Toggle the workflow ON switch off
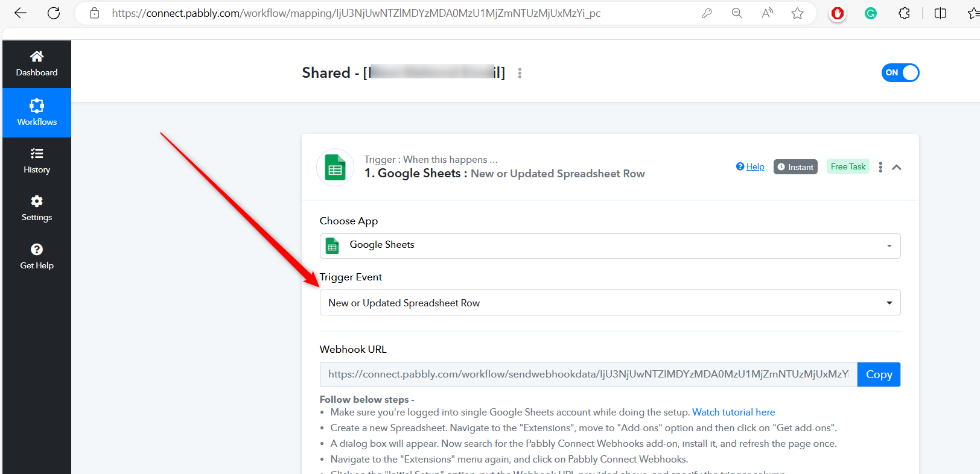Viewport: 980px width, 474px height. [900, 73]
